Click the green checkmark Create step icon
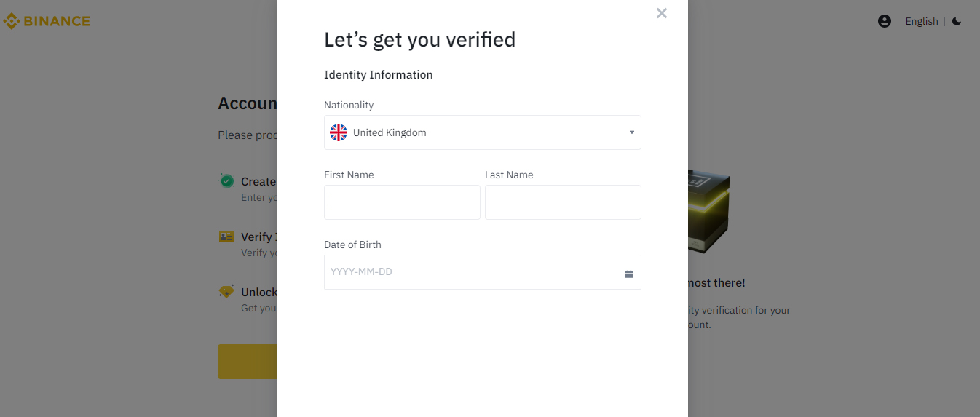This screenshot has height=417, width=980. click(x=226, y=180)
